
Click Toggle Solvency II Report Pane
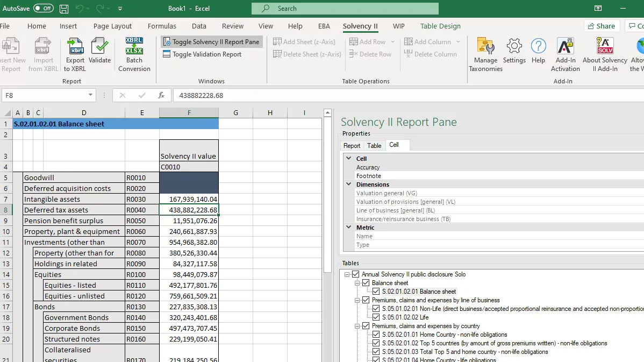[x=211, y=42]
